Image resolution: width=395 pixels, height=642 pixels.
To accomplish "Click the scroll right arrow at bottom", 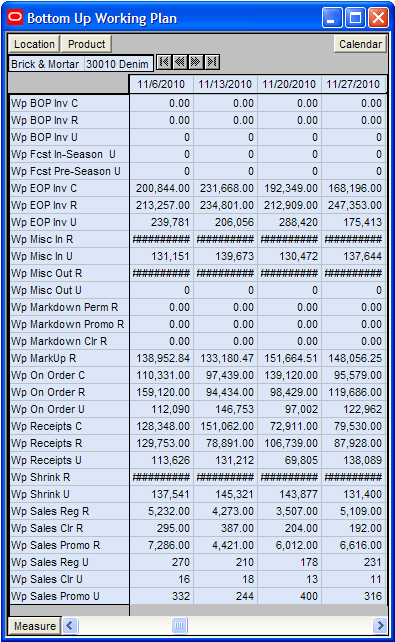I will 380,626.
